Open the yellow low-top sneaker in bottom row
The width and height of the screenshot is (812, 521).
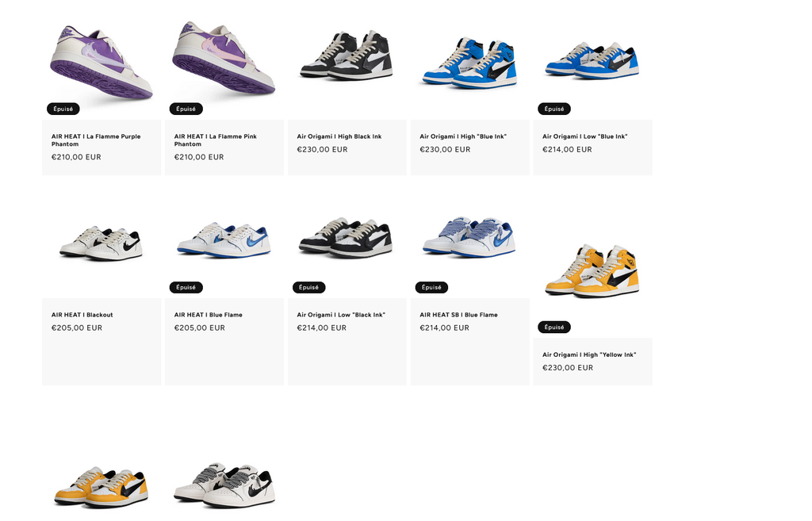click(101, 487)
